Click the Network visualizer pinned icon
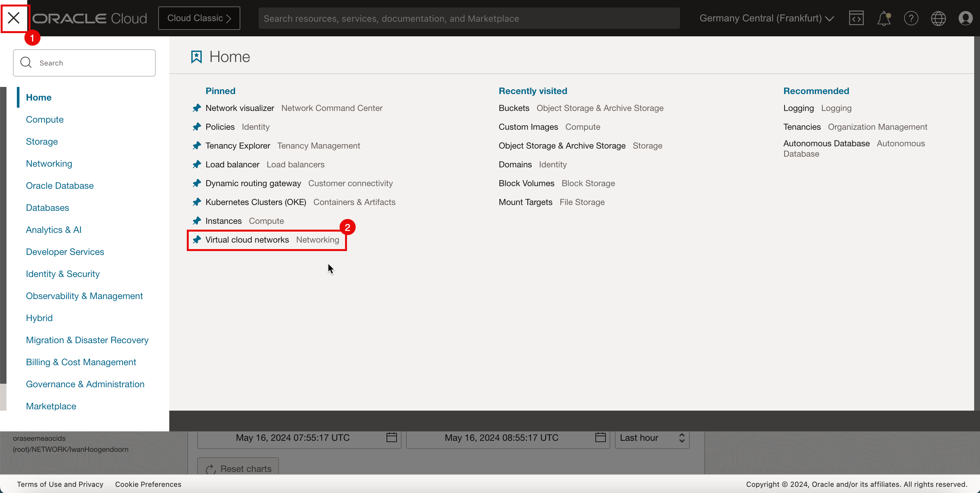Screen dimensions: 980x493 196,107
